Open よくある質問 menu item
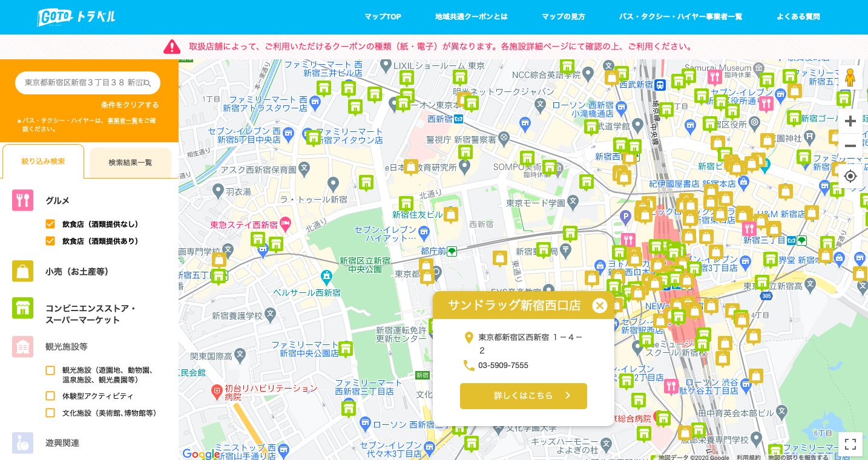The image size is (868, 460). pyautogui.click(x=798, y=17)
